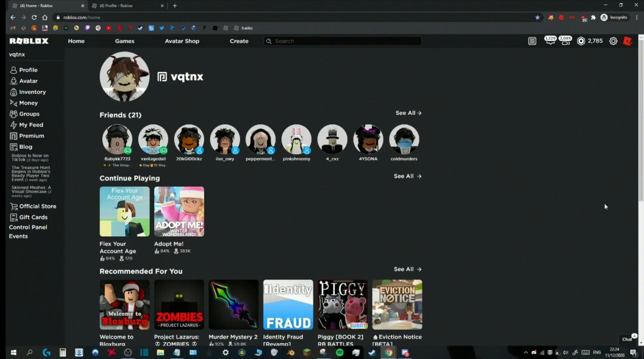The height and width of the screenshot is (359, 644).
Task: Click Premium toggle in sidebar
Action: [x=31, y=136]
